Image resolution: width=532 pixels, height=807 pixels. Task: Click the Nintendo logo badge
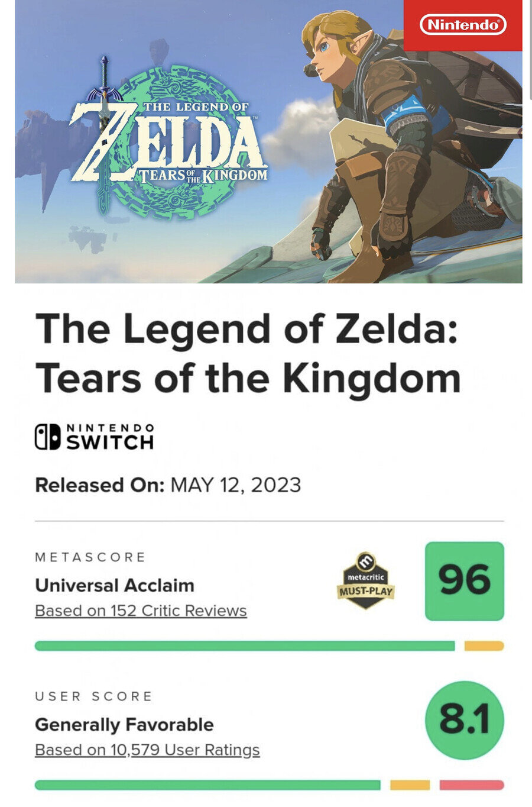[463, 25]
